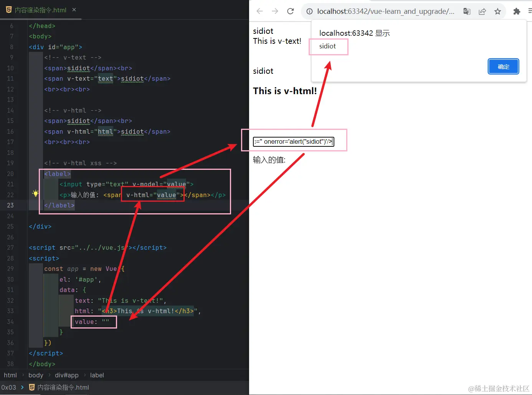The image size is (532, 395).
Task: Click the opening <label> tag line
Action: pyautogui.click(x=58, y=174)
